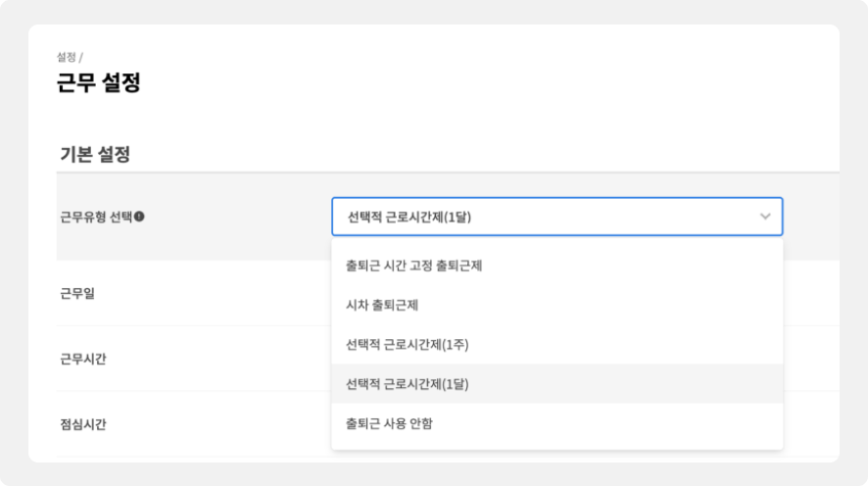Click the 근무유형 combo box showing 선택적 근로시간제(1달)
Viewport: 868px width, 486px height.
click(x=539, y=217)
